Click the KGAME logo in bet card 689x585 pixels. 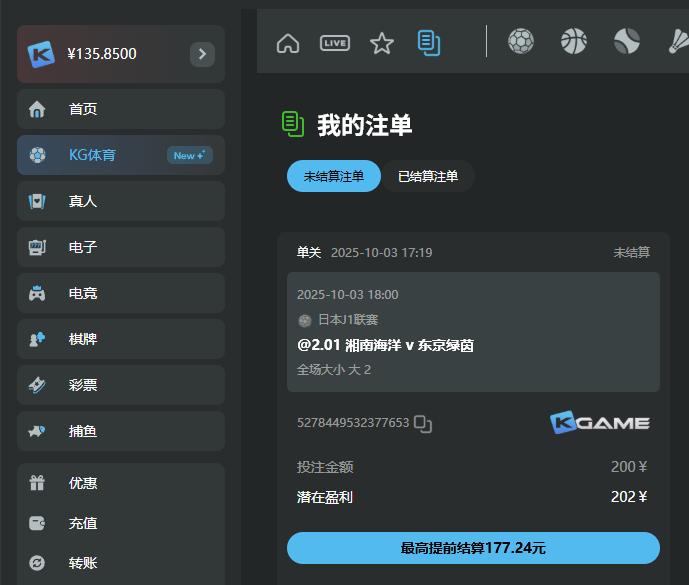pyautogui.click(x=600, y=423)
